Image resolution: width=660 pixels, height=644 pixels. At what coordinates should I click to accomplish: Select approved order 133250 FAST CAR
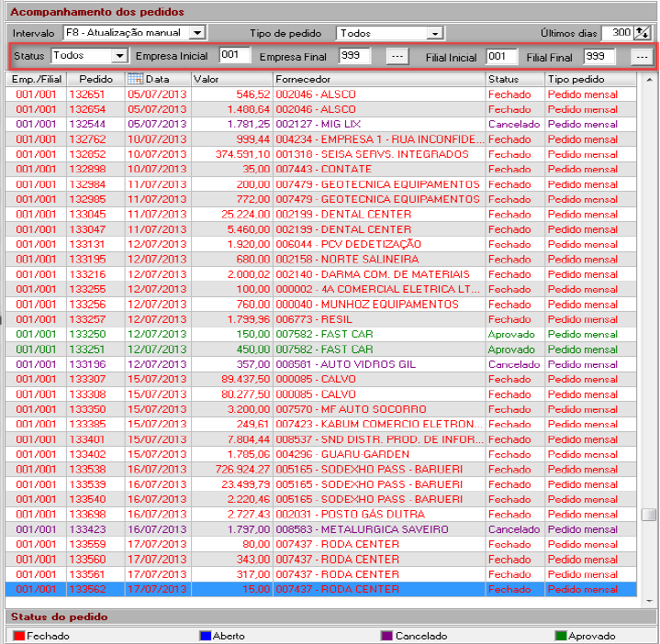click(x=320, y=334)
